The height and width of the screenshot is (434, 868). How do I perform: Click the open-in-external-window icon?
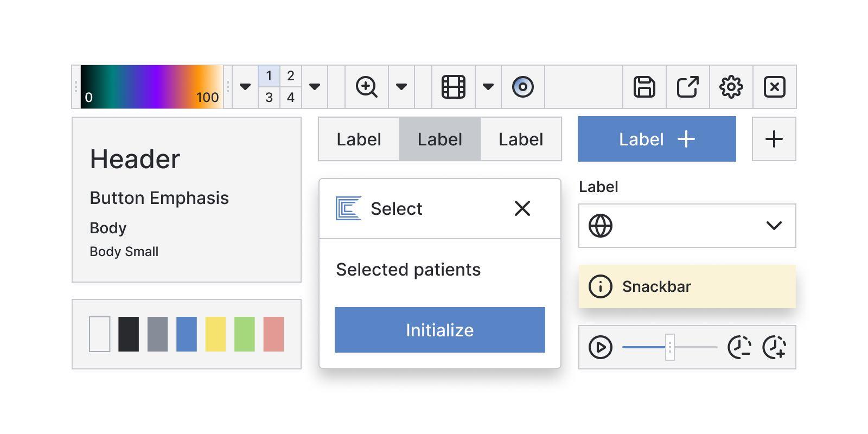687,87
